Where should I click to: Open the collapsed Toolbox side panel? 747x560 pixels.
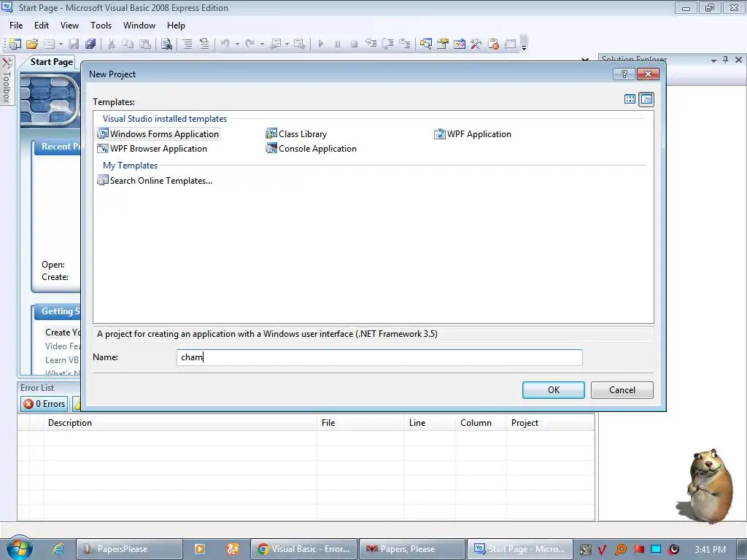[7, 80]
